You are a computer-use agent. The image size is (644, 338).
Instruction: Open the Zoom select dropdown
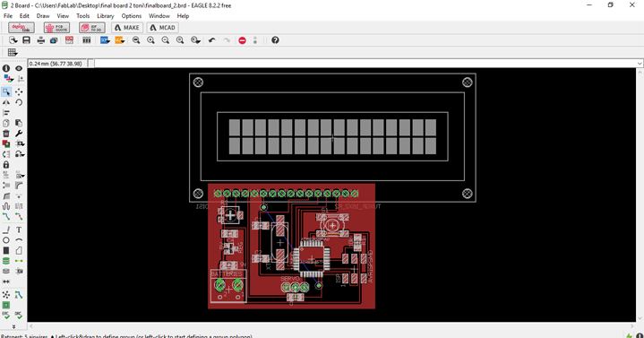tap(195, 39)
